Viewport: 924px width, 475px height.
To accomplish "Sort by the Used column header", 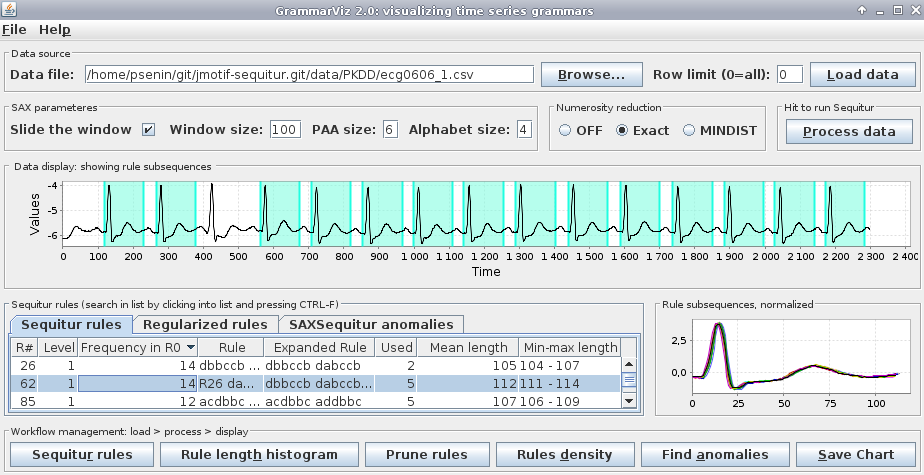I will (x=396, y=347).
